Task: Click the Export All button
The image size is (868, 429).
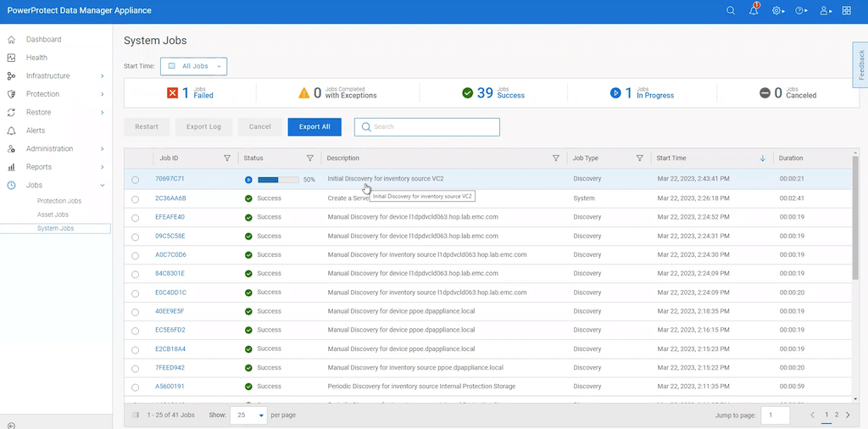Action: (x=314, y=127)
